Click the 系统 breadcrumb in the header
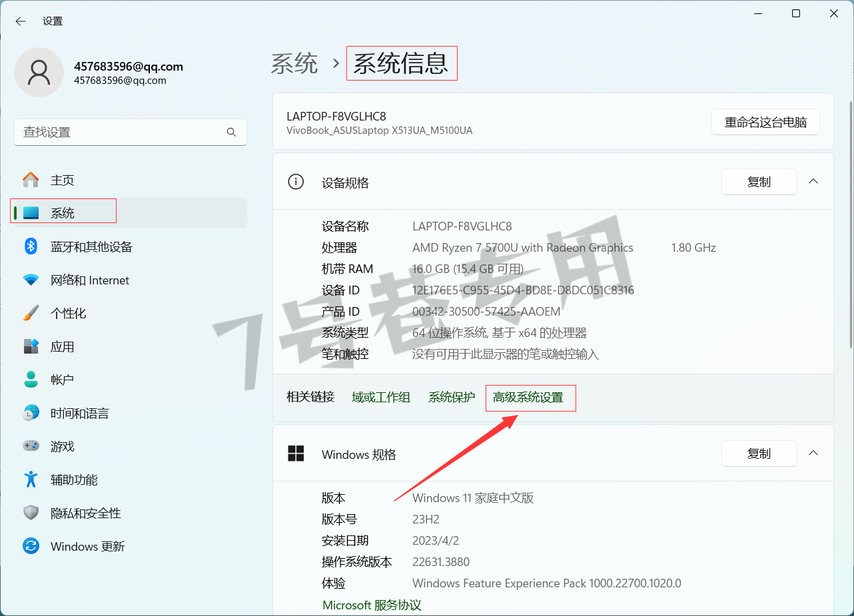Viewport: 854px width, 616px height. (x=294, y=64)
